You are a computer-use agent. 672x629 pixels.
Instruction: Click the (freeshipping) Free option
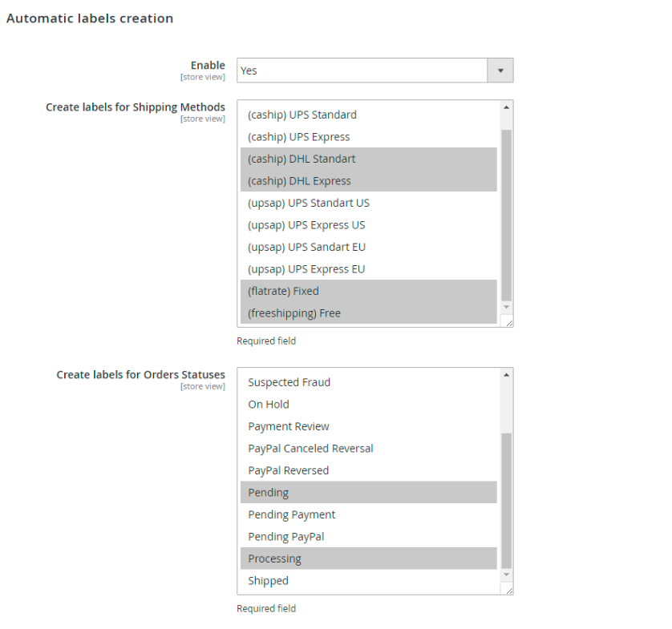pyautogui.click(x=294, y=313)
